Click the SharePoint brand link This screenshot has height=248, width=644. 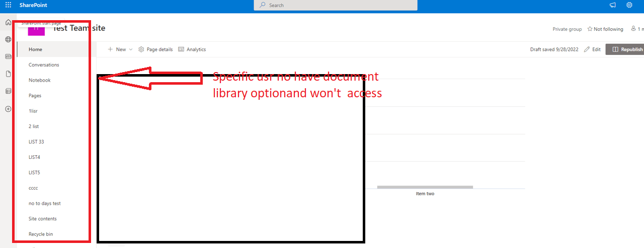pos(33,5)
